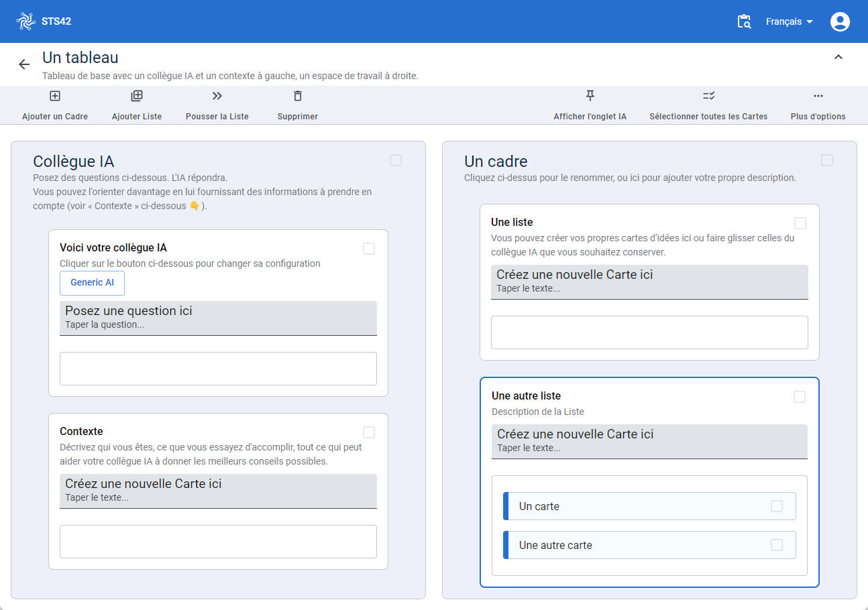Go back using the left arrow

pos(24,64)
